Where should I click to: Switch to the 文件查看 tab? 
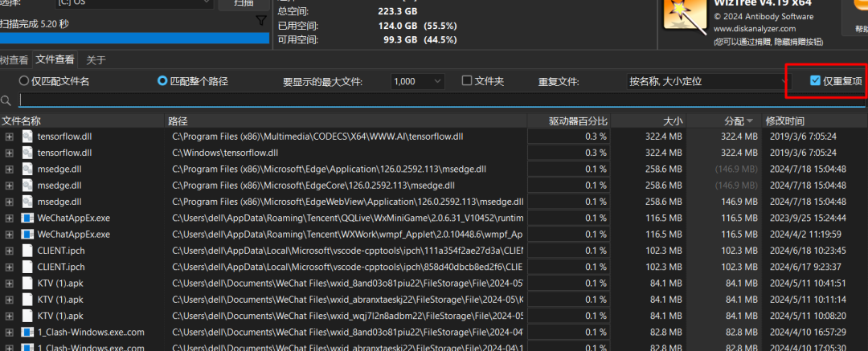55,59
